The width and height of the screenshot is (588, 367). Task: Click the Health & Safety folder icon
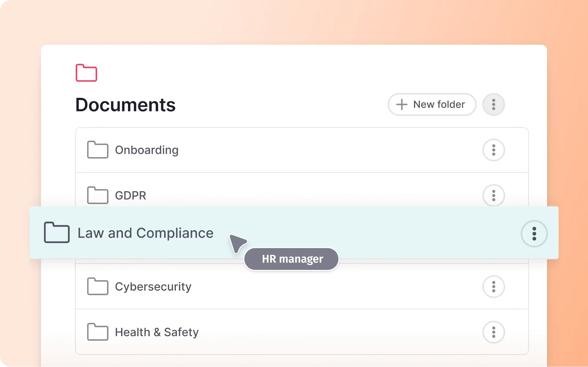(97, 332)
